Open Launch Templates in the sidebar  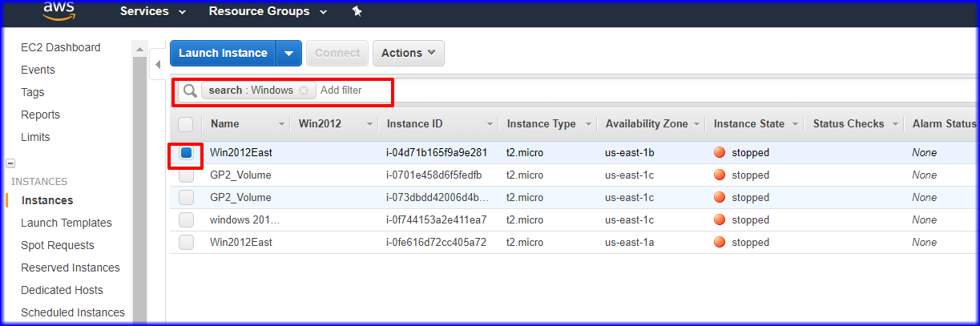[67, 223]
